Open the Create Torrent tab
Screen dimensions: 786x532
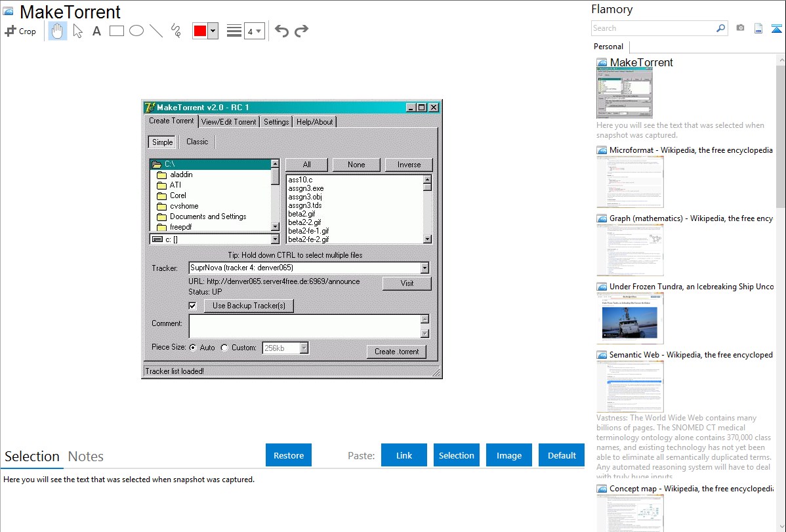(x=171, y=121)
